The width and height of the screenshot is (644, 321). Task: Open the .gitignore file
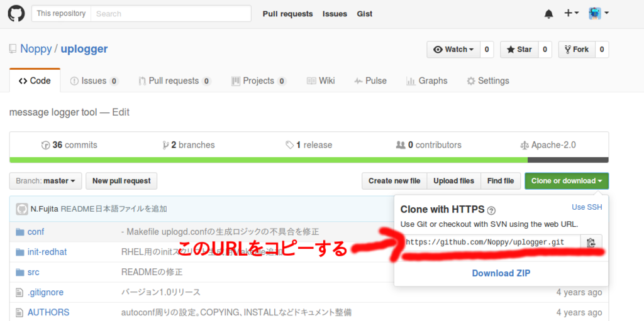coord(45,292)
